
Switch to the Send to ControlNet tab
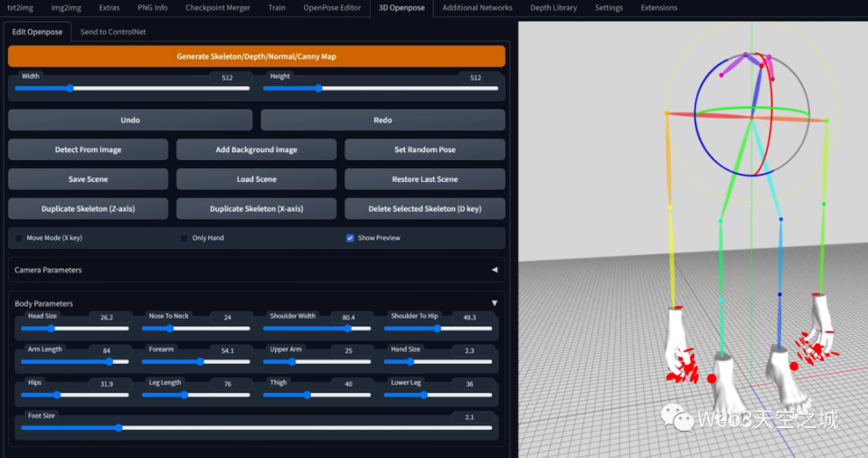coord(113,32)
